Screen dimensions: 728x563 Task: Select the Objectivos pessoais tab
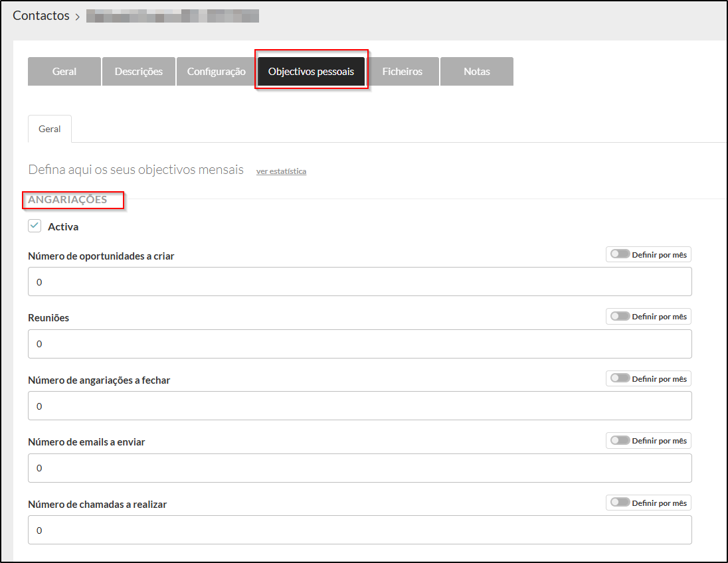tap(311, 72)
